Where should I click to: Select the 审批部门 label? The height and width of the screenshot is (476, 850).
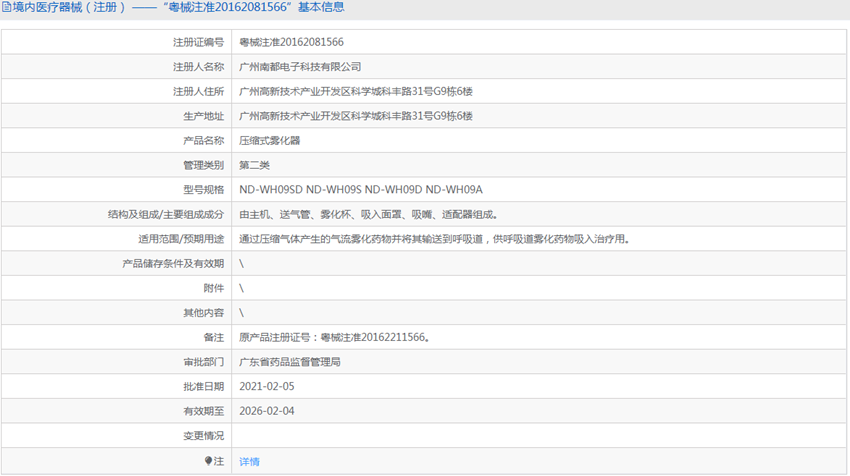203,362
